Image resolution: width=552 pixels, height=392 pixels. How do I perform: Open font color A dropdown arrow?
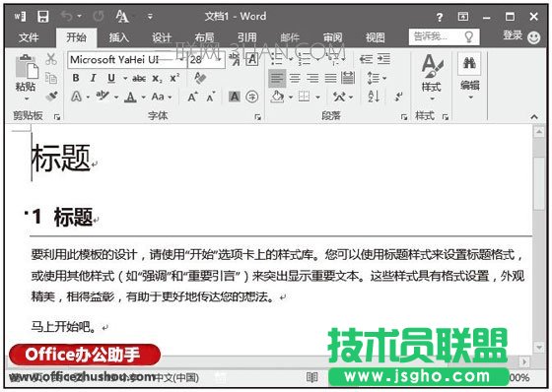pyautogui.click(x=143, y=97)
